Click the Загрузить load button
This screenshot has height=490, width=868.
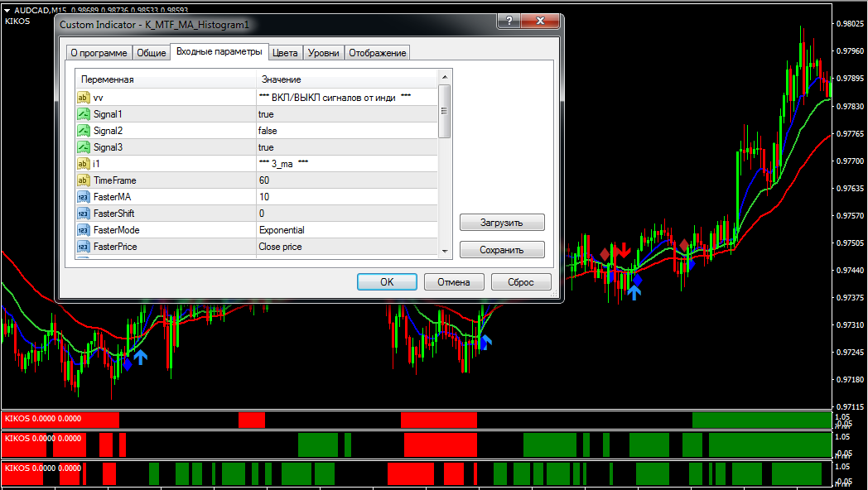502,223
